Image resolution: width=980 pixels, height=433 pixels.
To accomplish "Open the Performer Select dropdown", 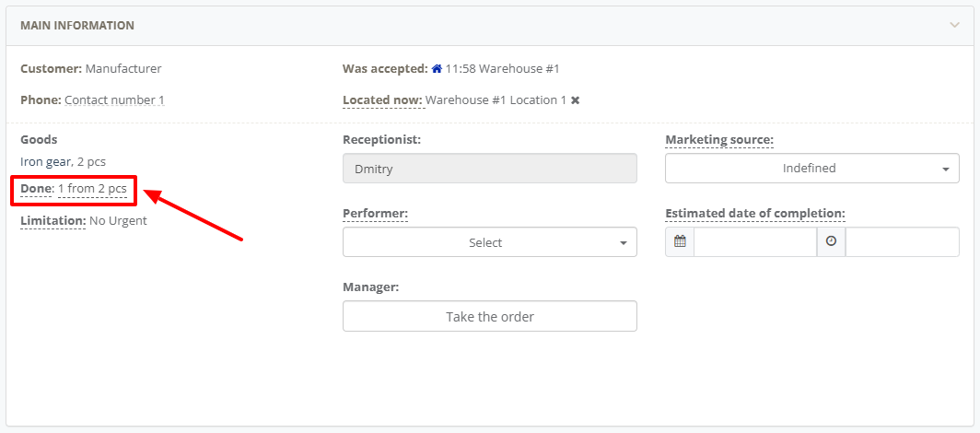I will pos(489,241).
